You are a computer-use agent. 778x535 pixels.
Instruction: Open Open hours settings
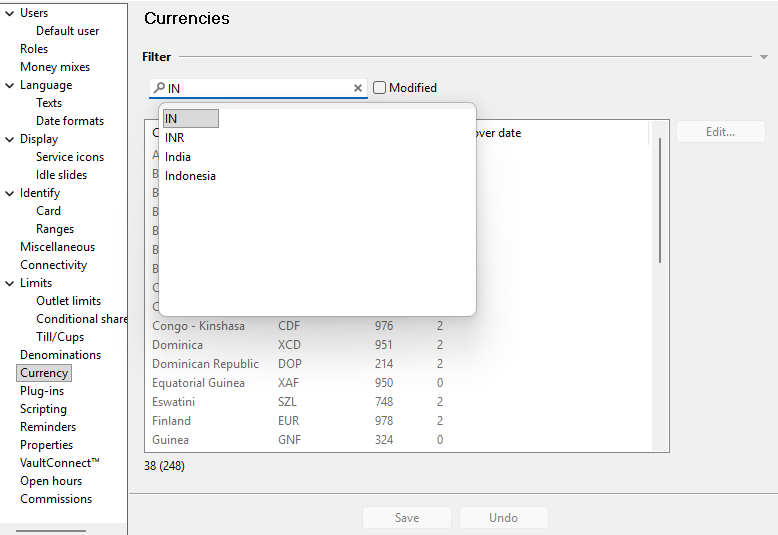[51, 481]
